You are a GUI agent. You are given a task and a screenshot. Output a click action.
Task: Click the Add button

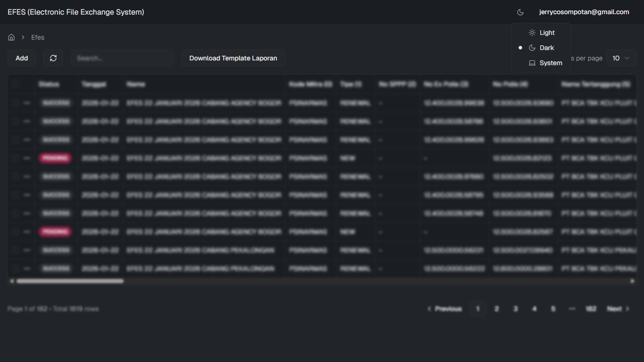tap(22, 58)
